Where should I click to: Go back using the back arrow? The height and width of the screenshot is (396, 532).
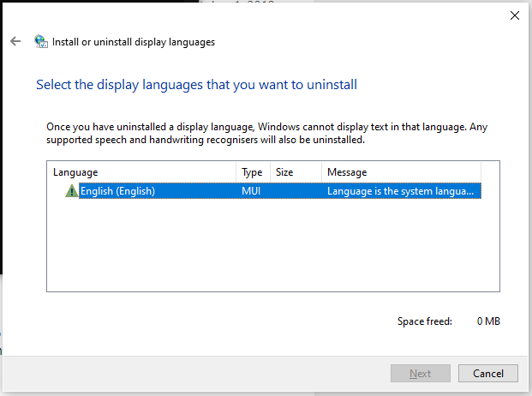pyautogui.click(x=15, y=41)
